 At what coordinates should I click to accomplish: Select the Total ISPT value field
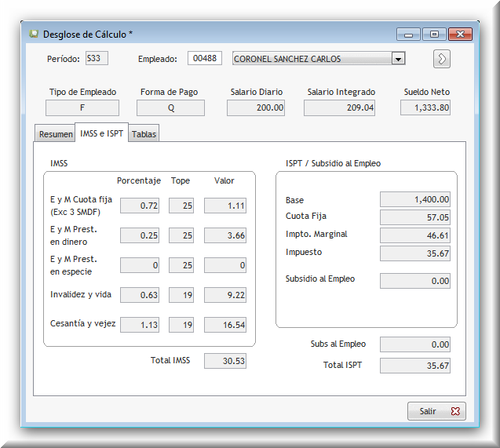[415, 366]
